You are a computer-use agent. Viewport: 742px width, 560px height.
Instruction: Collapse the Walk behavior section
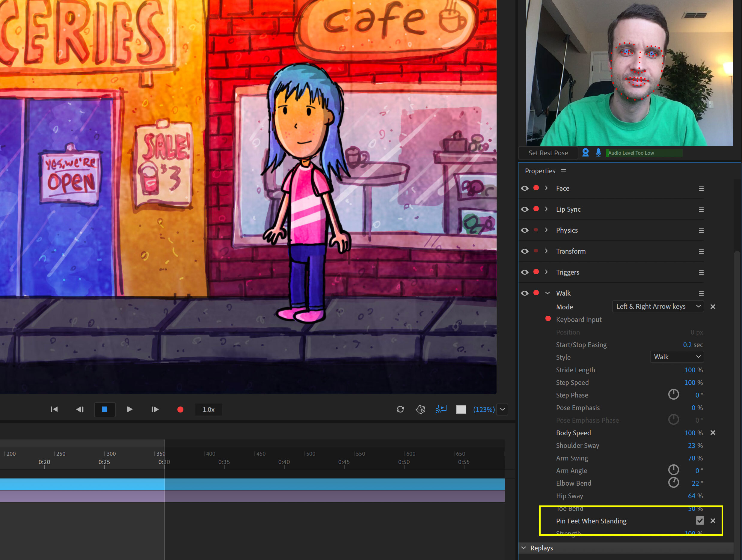pyautogui.click(x=547, y=293)
